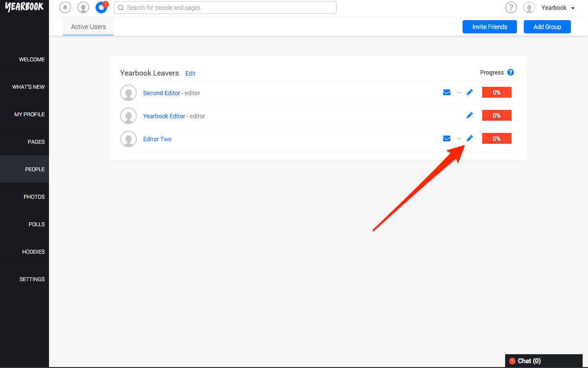Open Yearbook Editor's profile link

(x=164, y=116)
